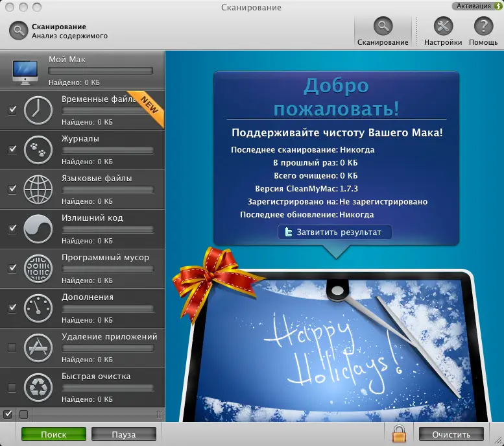The image size is (504, 446).
Task: Uncheck the Временные файлы checkbox
Action: (12, 110)
